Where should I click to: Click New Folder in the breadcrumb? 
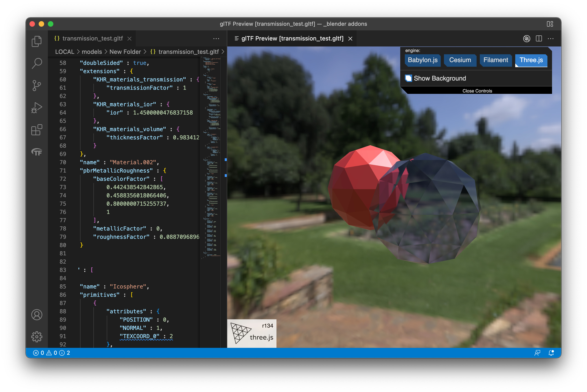pyautogui.click(x=125, y=52)
